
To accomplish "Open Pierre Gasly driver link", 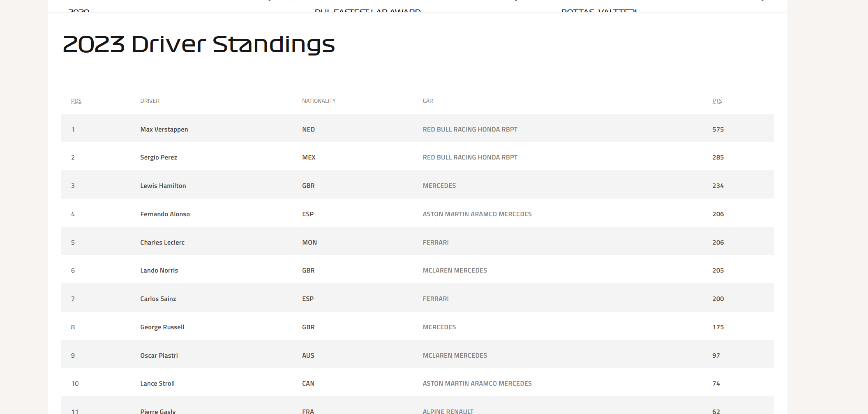I will [x=158, y=411].
